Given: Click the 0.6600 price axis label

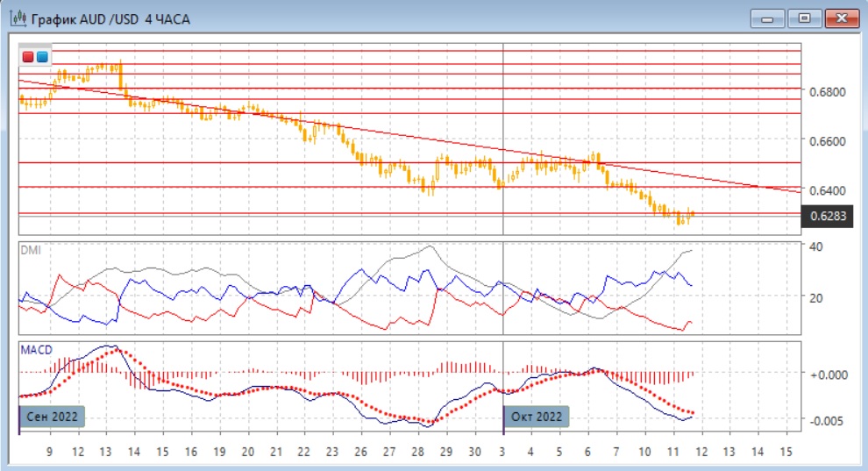Looking at the screenshot, I should pos(827,140).
